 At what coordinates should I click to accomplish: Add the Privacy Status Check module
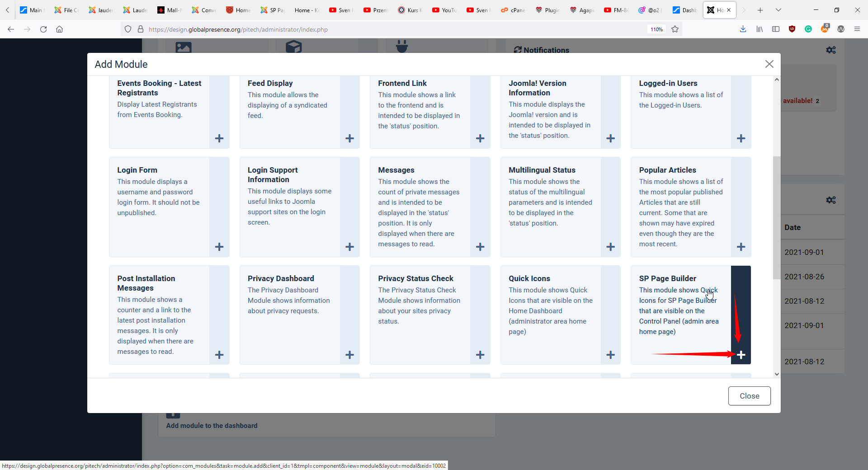coord(480,355)
